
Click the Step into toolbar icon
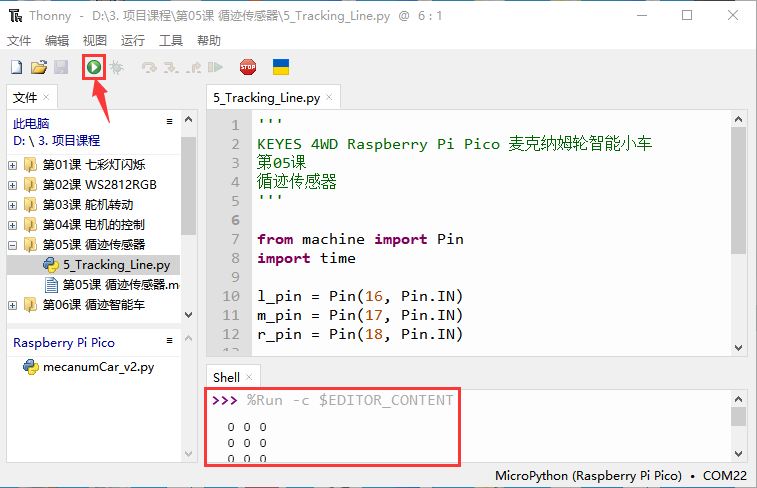(x=171, y=67)
